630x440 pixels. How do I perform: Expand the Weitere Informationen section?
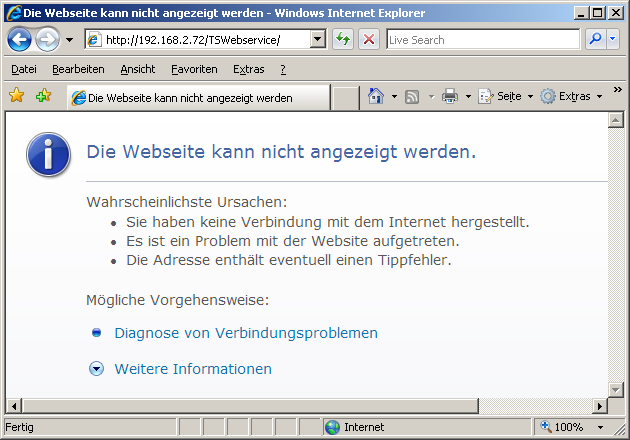(97, 369)
